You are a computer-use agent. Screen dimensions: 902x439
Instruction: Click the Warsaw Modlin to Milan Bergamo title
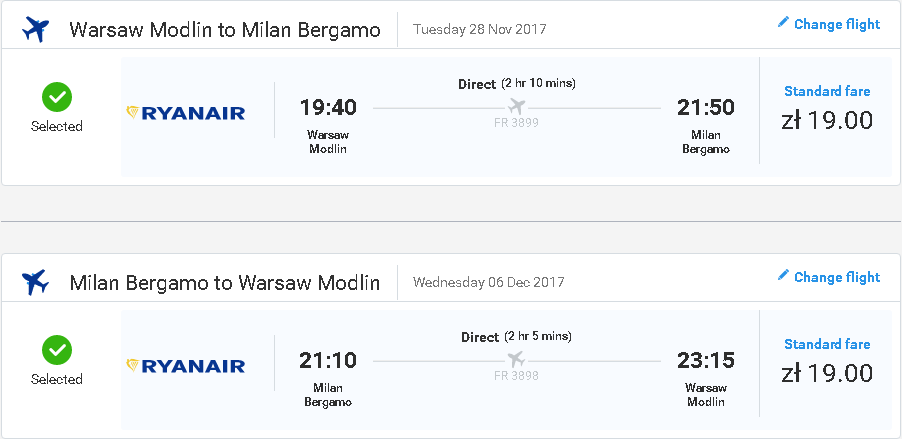coord(225,30)
